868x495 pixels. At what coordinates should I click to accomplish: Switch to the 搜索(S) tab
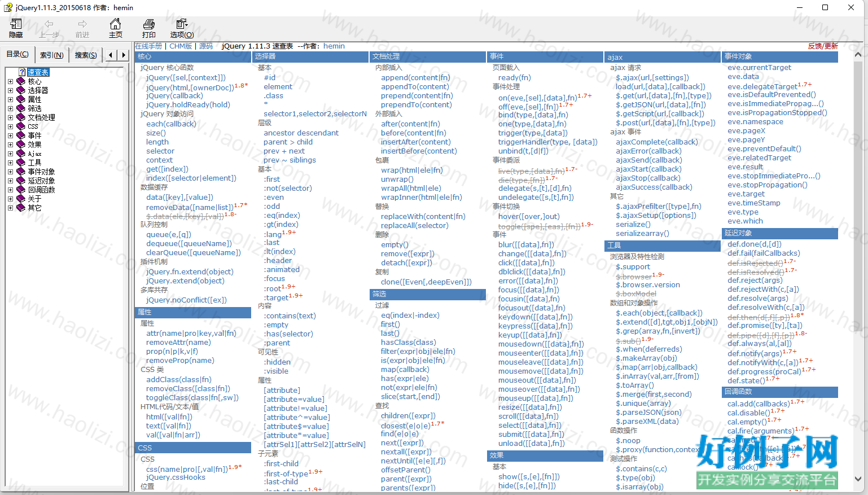86,55
